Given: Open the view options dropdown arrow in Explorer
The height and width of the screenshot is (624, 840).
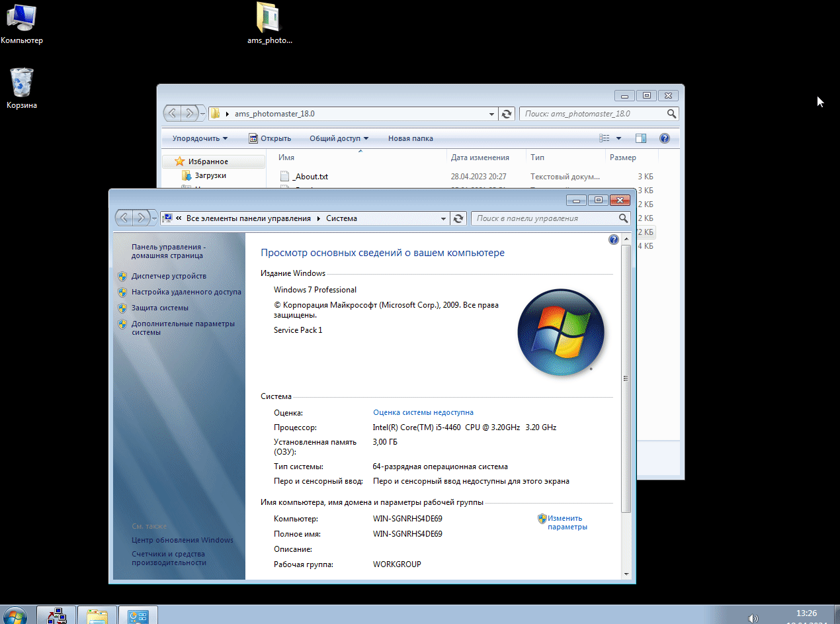Looking at the screenshot, I should 619,138.
